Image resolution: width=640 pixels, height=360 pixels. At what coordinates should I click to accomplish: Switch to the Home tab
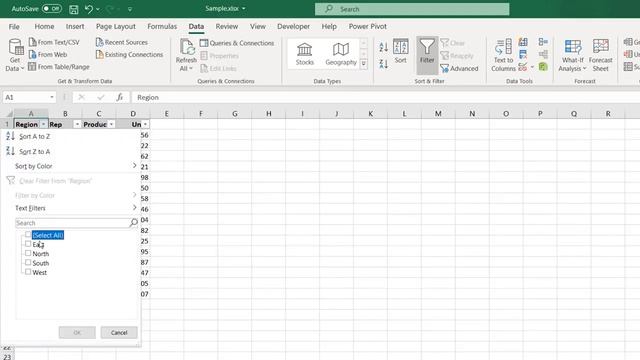(x=44, y=26)
